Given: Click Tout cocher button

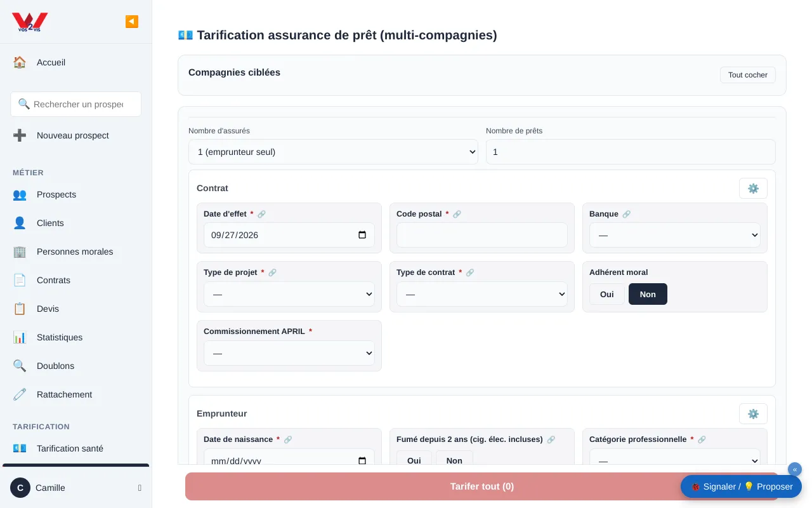Looking at the screenshot, I should click(747, 75).
